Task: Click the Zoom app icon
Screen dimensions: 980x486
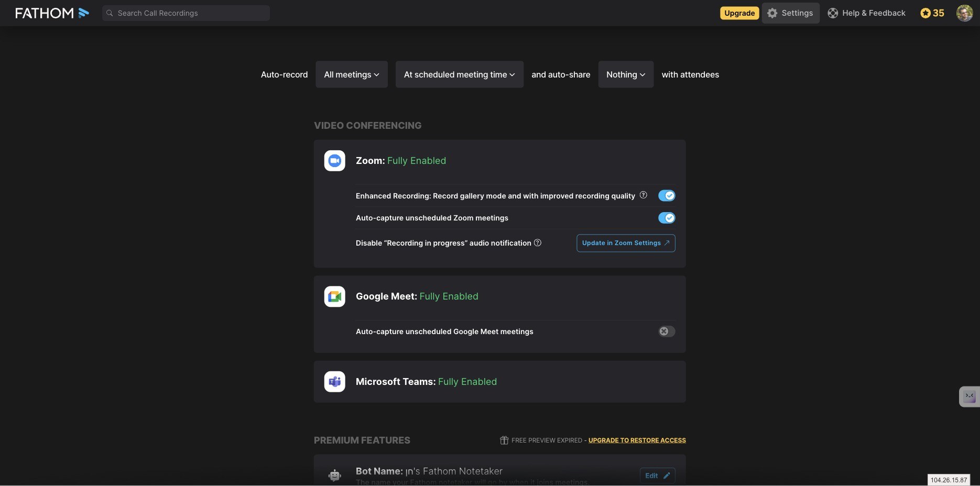Action: click(334, 161)
